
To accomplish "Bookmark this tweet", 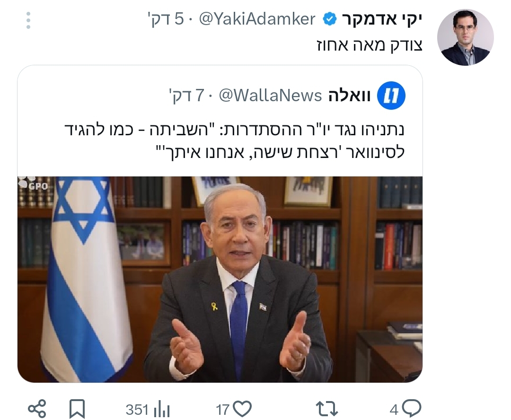I will 77,409.
